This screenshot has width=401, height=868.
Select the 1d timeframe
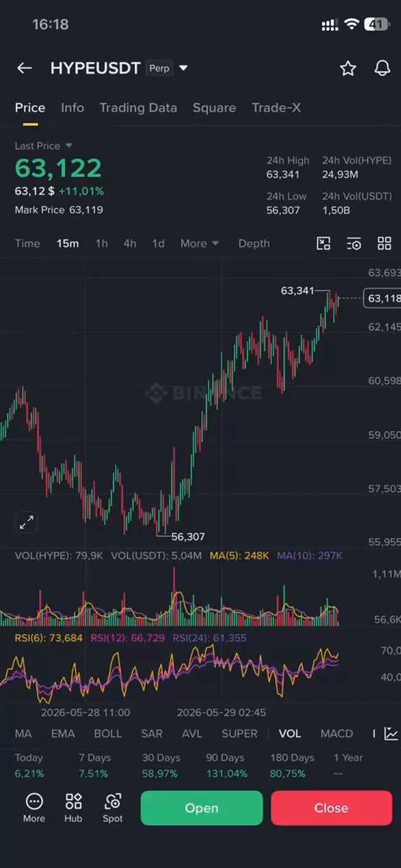pyautogui.click(x=158, y=244)
